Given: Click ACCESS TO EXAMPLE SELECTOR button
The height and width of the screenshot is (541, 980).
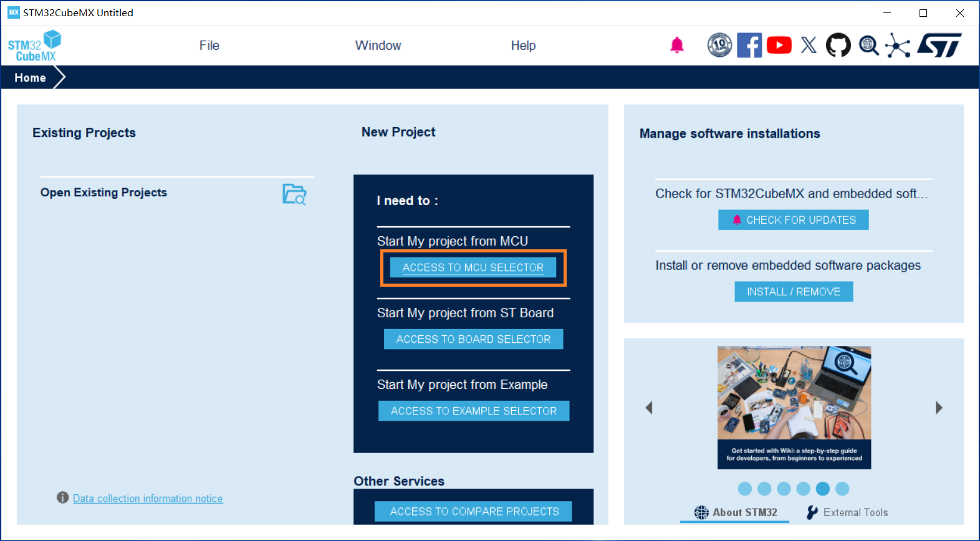Looking at the screenshot, I should (474, 411).
